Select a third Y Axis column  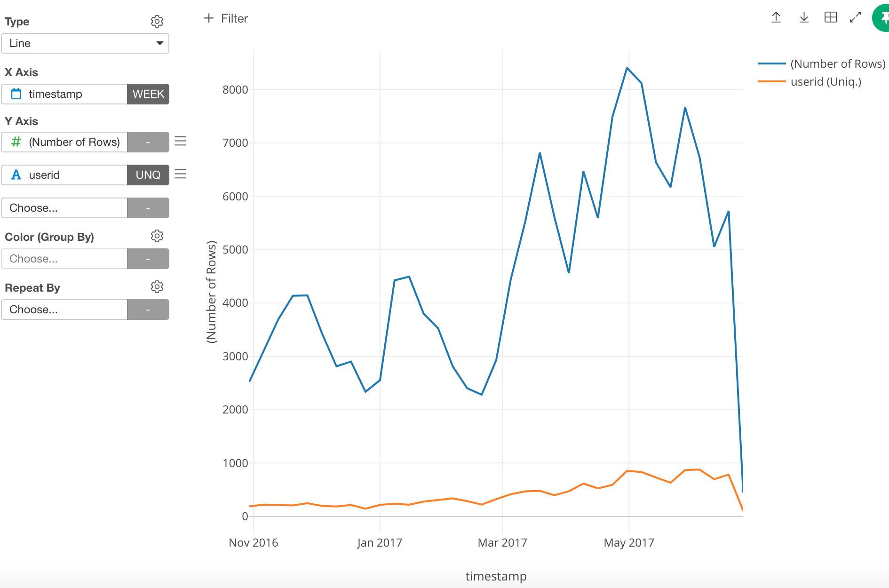click(64, 208)
